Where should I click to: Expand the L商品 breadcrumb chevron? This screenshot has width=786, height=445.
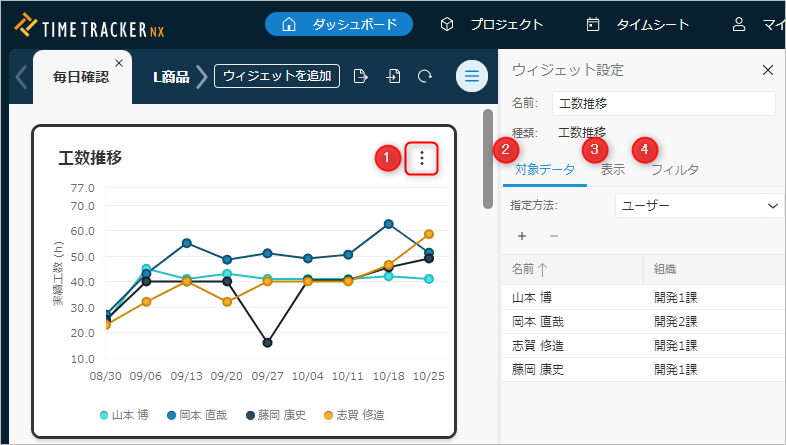(202, 76)
